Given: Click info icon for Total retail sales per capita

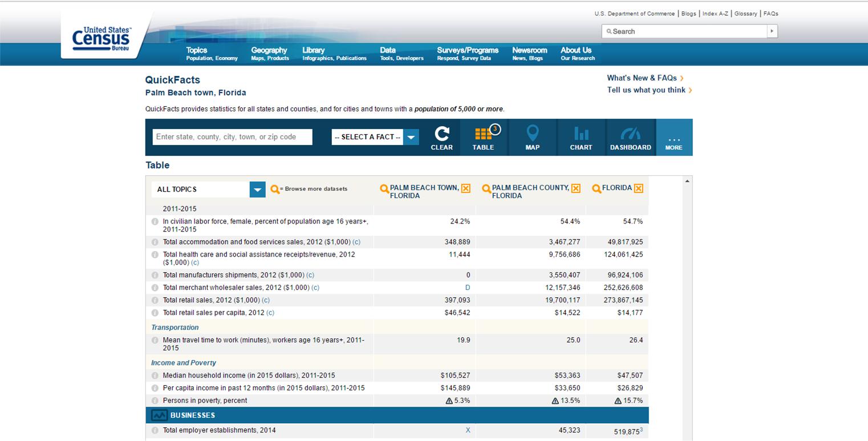Looking at the screenshot, I should (155, 313).
